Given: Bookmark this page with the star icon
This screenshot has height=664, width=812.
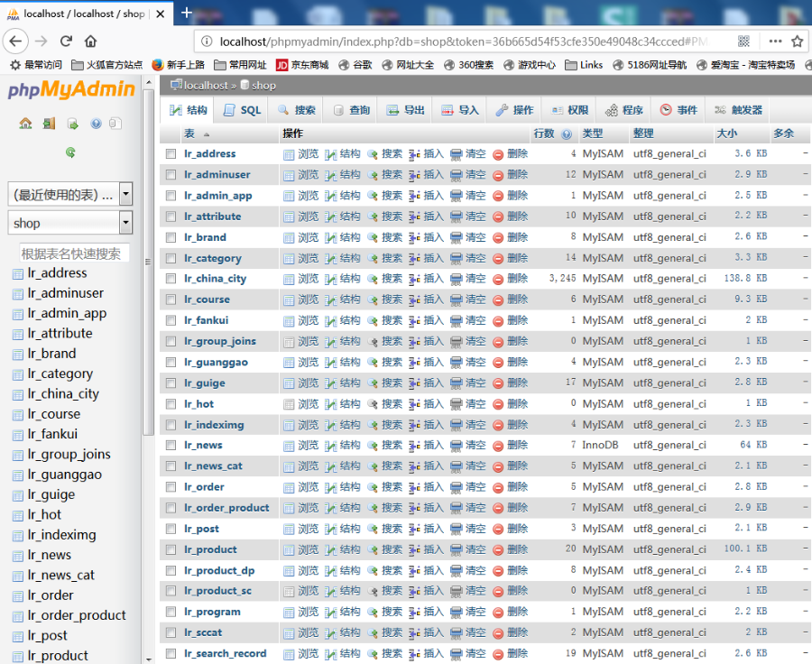Looking at the screenshot, I should [798, 41].
